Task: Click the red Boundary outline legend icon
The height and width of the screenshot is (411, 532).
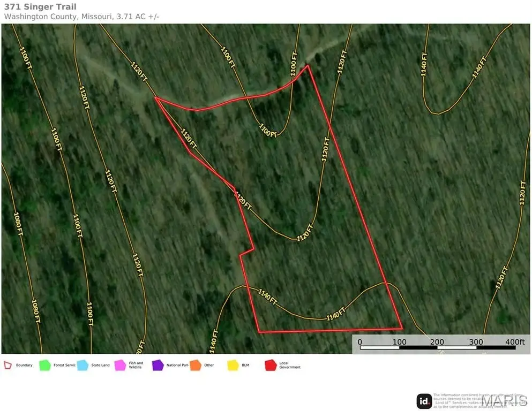Action: coord(8,366)
